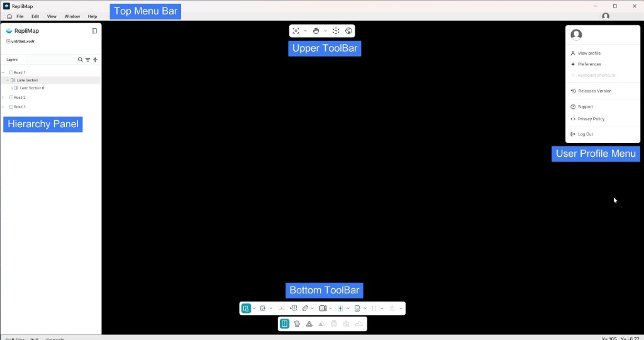Open the dropdown beside the teal road tool
Image resolution: width=644 pixels, height=340 pixels.
(x=254, y=309)
